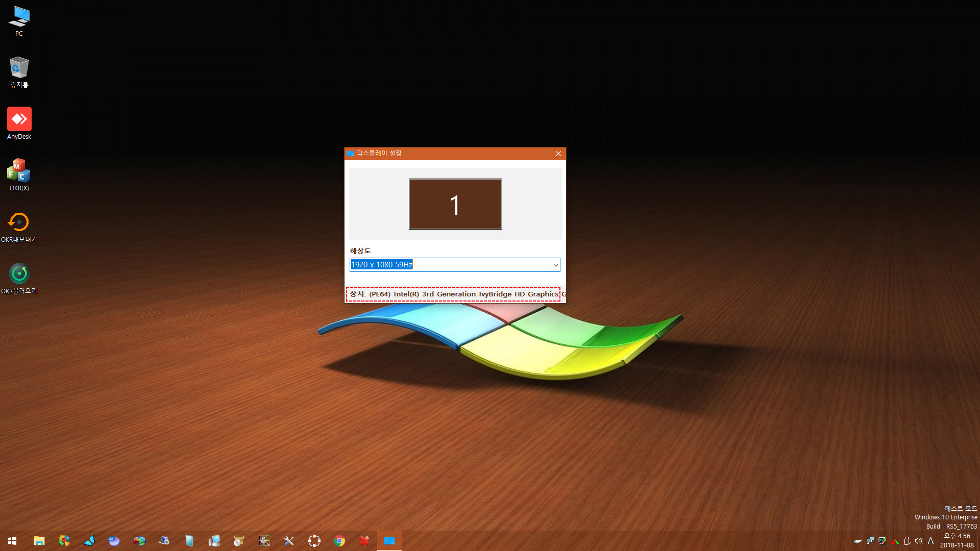This screenshot has width=980, height=551.
Task: Click the active Display Settings taskbar button
Action: pos(389,541)
